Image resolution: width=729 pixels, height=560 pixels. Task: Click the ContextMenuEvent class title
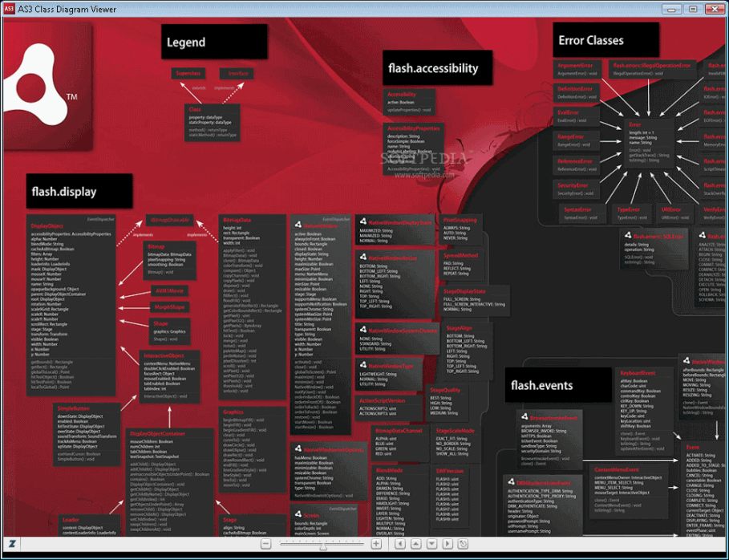click(x=617, y=469)
